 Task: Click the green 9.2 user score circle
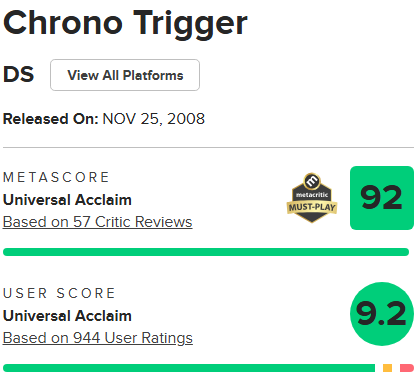382,314
